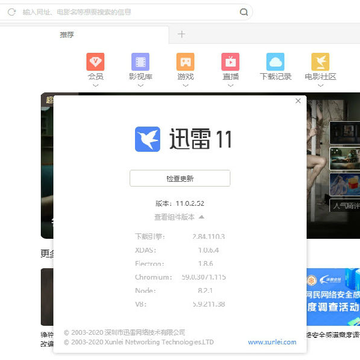
Task: Select third cartoon thumbnail in banner list
Action: pos(345,184)
